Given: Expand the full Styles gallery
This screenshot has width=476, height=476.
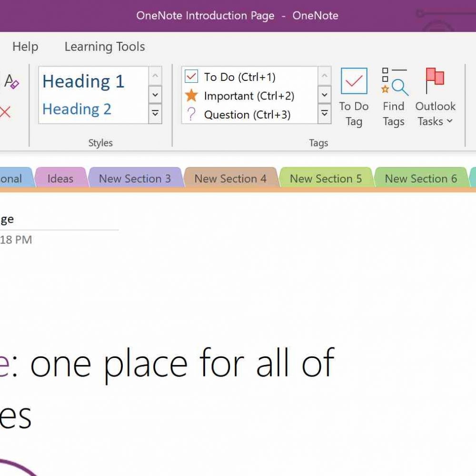Looking at the screenshot, I should click(x=155, y=113).
